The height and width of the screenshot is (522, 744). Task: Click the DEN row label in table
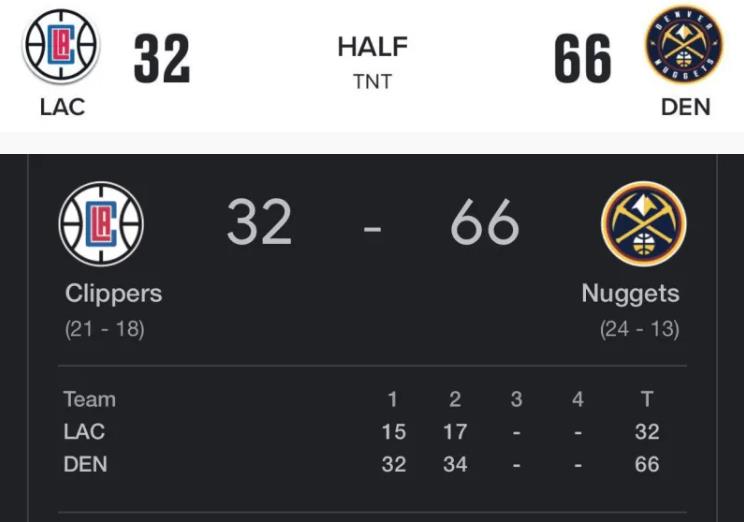(85, 464)
